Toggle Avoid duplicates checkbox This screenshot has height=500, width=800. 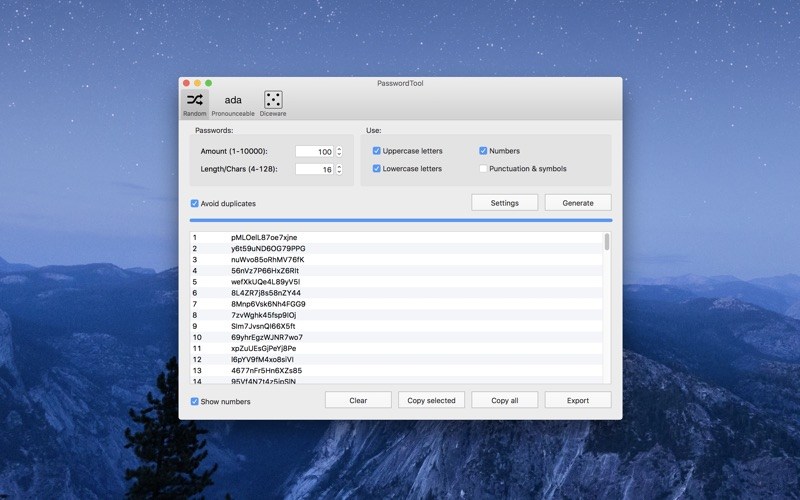tap(195, 203)
